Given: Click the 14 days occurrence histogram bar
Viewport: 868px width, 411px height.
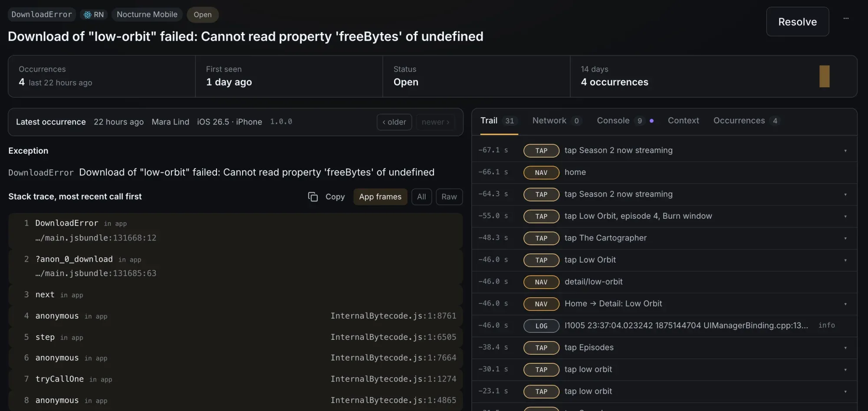Looking at the screenshot, I should click(824, 76).
